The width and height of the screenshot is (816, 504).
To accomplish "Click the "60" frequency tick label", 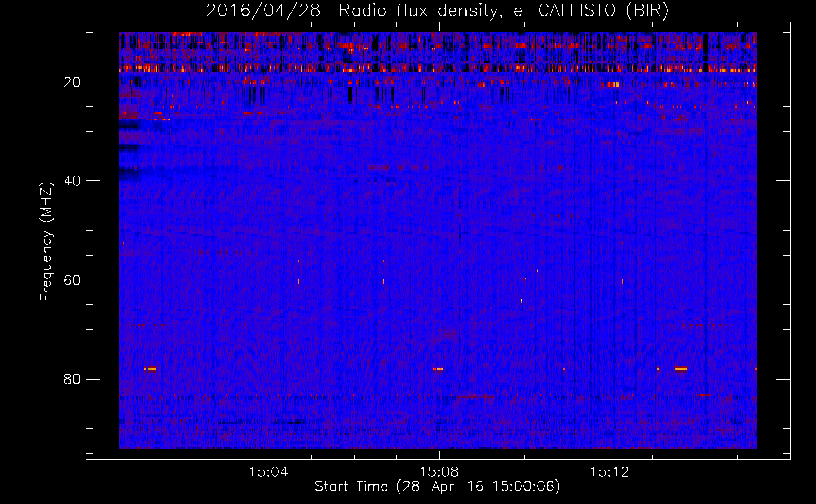I will coord(72,280).
